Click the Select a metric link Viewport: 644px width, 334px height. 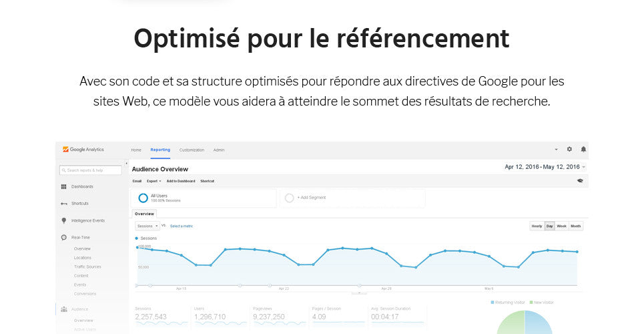182,226
